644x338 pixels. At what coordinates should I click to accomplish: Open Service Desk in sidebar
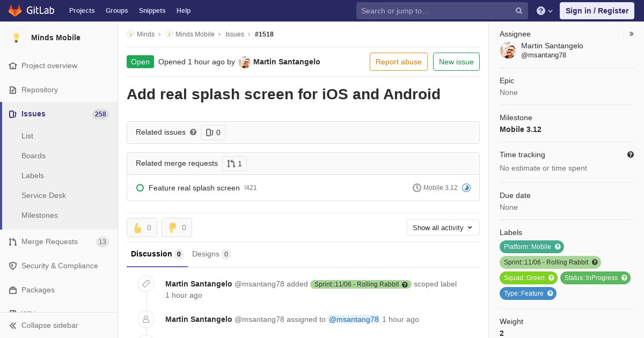point(43,195)
